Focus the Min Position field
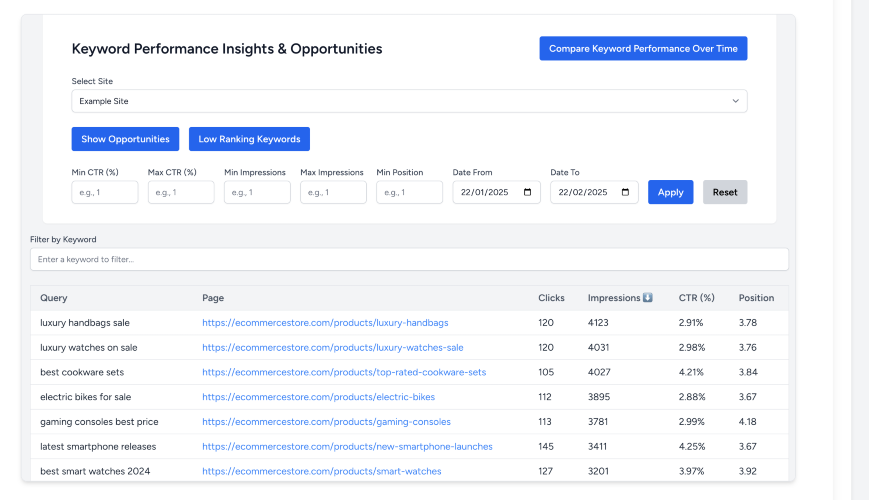Viewport: 869px width, 500px height. tap(410, 192)
